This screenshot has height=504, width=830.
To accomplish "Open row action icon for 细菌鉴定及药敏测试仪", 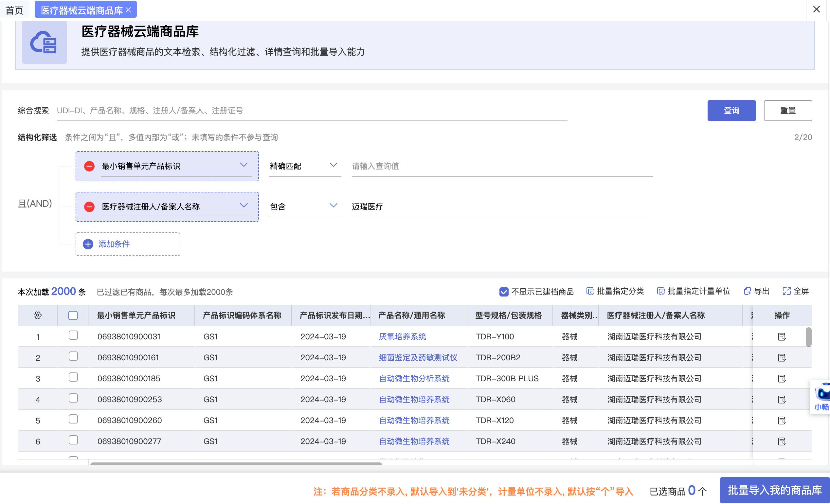I will tap(782, 357).
